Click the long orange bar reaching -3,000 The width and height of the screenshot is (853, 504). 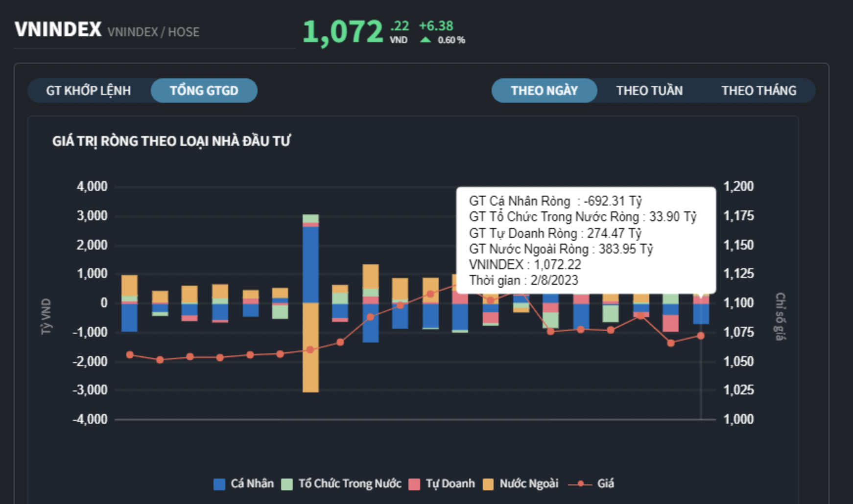(310, 347)
